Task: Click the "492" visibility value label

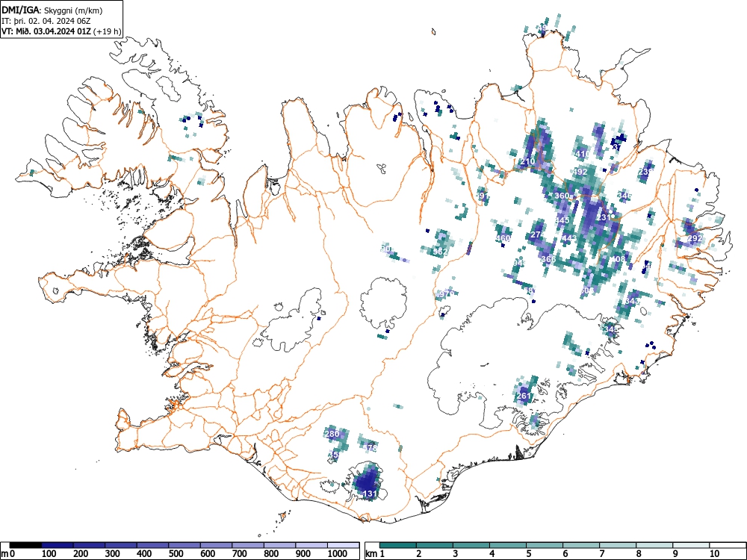Action: 580,172
